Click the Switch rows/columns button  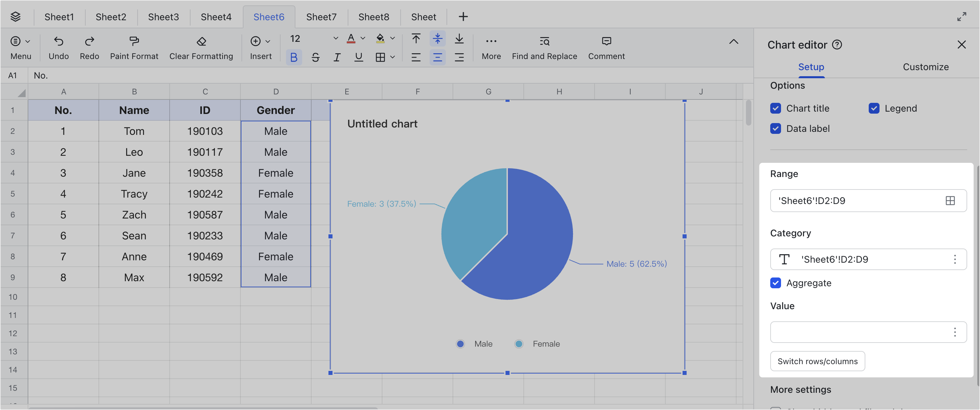pos(817,361)
